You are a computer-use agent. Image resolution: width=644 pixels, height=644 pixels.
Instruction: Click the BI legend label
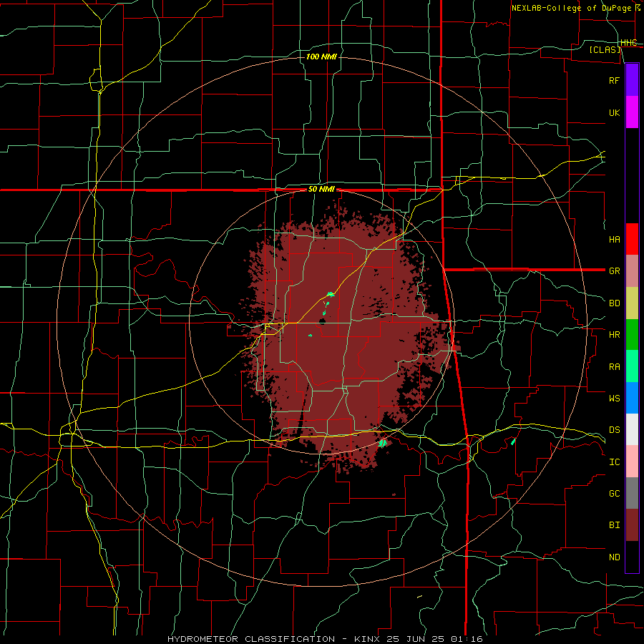pos(614,525)
